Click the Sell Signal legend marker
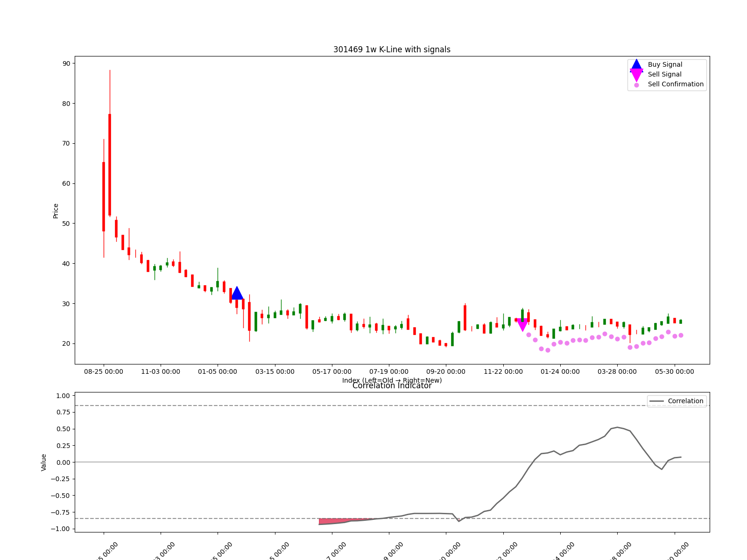The width and height of the screenshot is (747, 560). (x=636, y=75)
